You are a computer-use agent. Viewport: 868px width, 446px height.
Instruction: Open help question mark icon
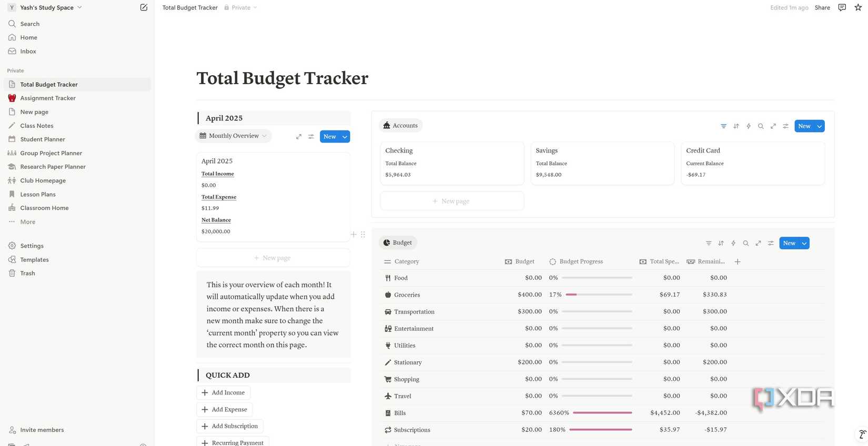(x=862, y=434)
